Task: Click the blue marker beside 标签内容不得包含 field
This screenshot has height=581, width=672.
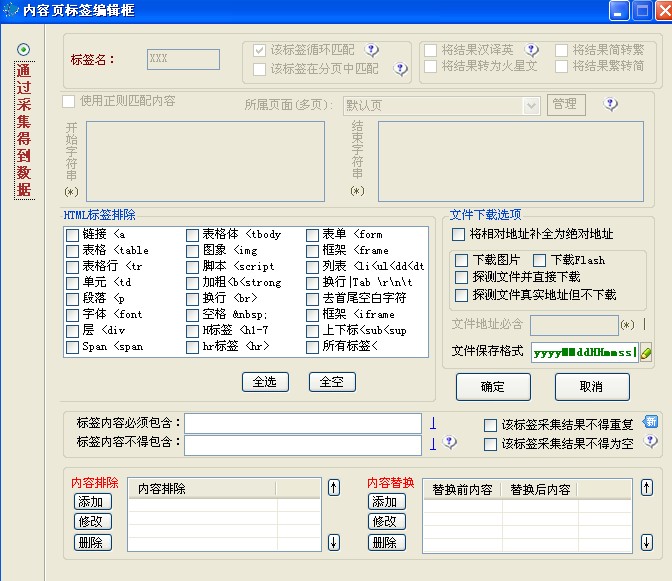Action: pyautogui.click(x=433, y=443)
